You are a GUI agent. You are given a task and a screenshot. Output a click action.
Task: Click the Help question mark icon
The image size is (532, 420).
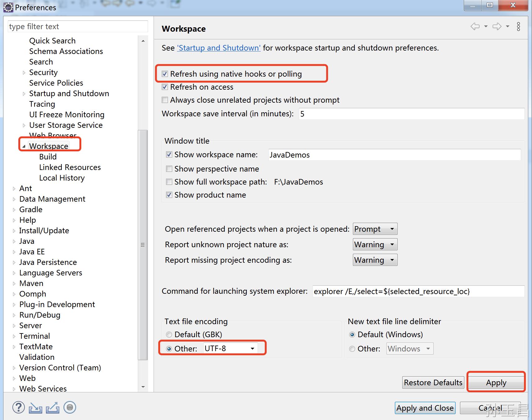pos(19,408)
